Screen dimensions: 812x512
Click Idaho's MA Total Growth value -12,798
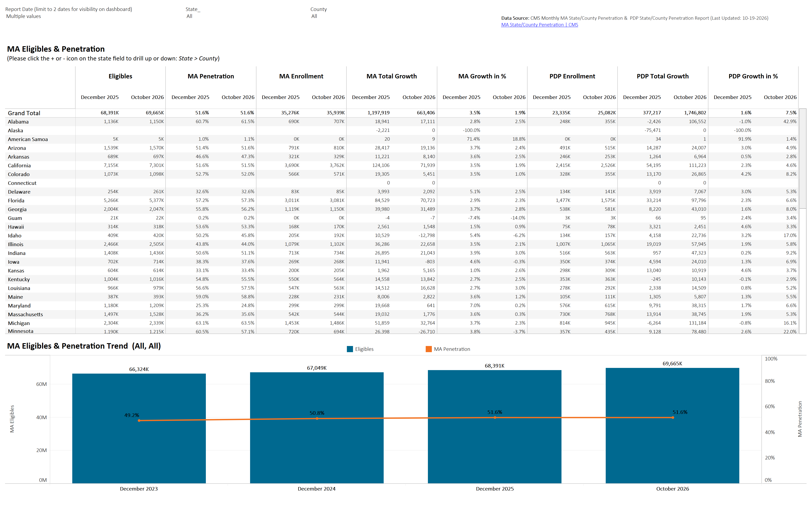click(427, 235)
